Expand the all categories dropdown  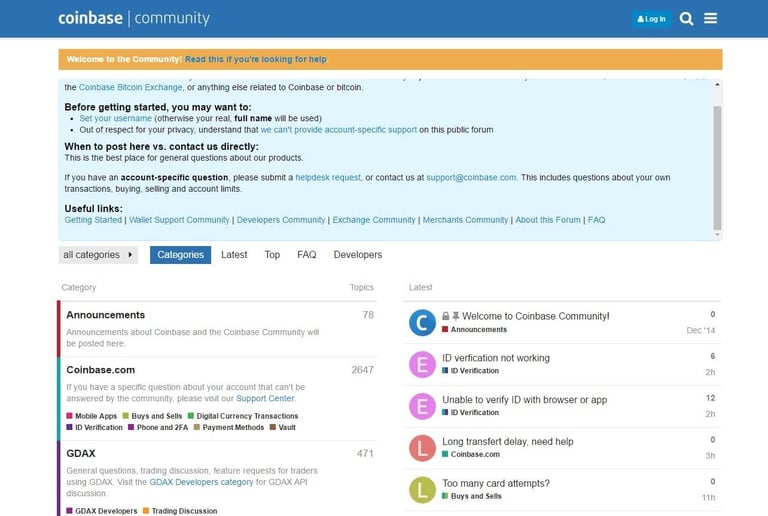click(98, 255)
